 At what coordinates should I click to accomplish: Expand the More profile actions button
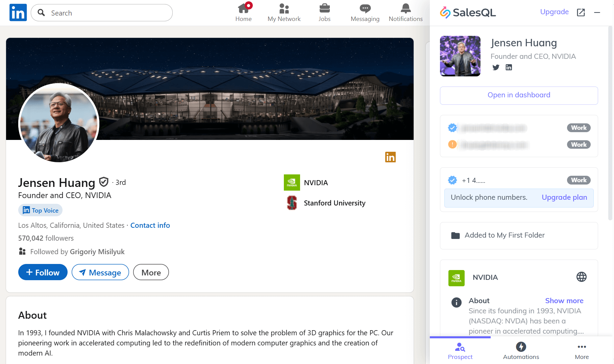(151, 272)
